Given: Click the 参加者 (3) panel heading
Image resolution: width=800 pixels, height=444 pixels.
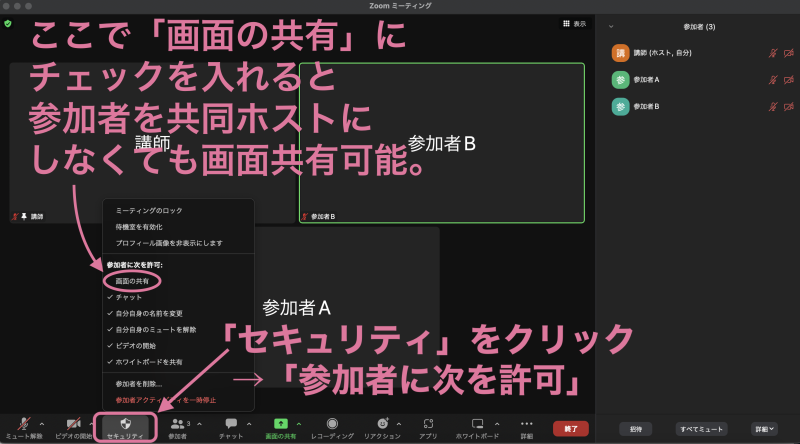Looking at the screenshot, I should tap(699, 27).
